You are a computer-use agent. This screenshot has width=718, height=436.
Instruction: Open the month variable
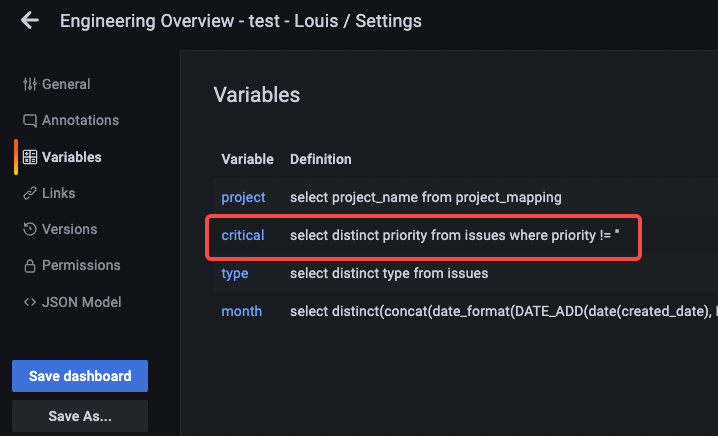242,311
